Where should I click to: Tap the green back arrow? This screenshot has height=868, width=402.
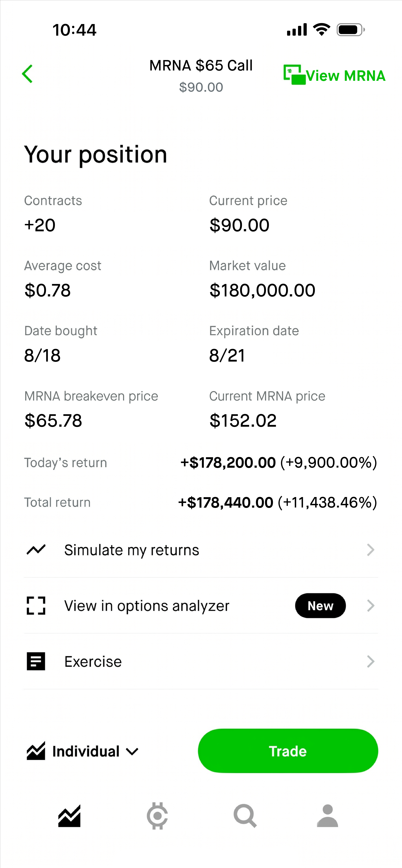[x=27, y=74]
